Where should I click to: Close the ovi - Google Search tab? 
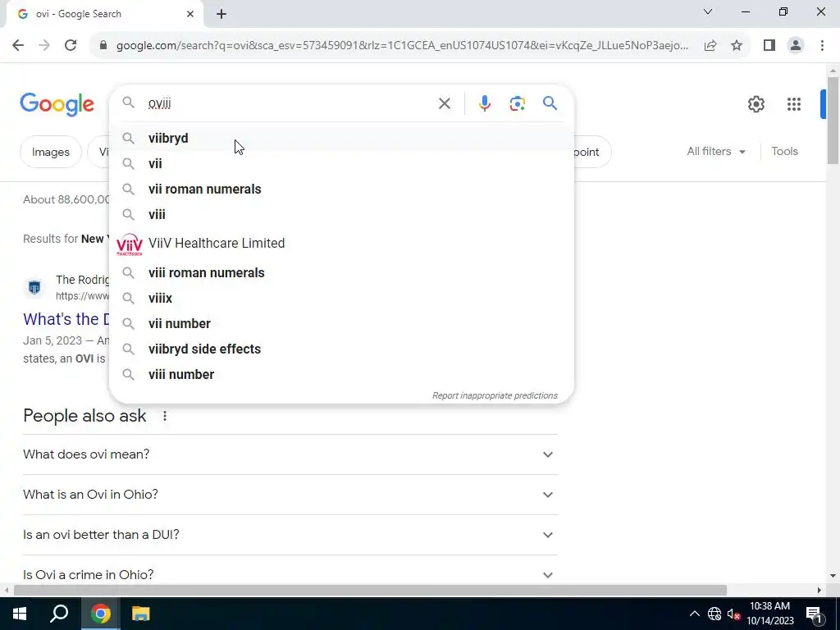[x=190, y=14]
